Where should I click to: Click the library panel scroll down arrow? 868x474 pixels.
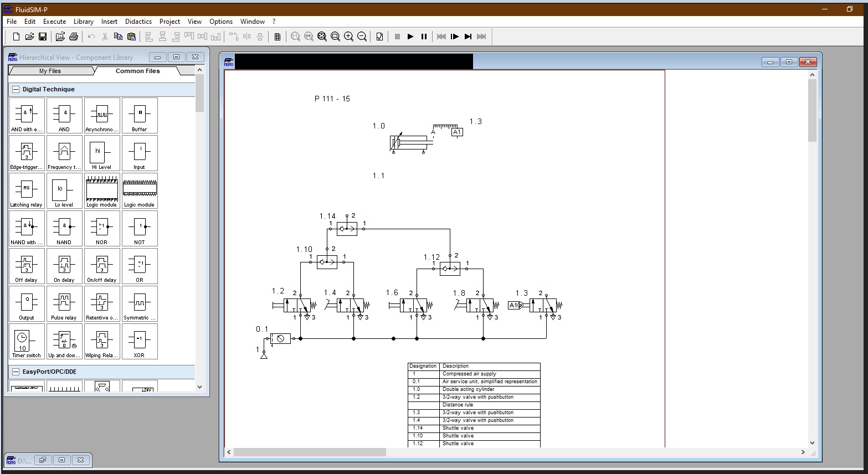[200, 387]
